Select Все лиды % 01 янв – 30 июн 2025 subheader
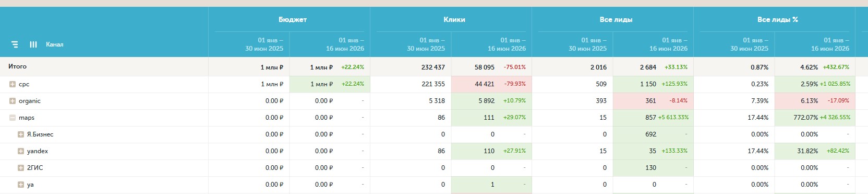The image size is (868, 194). pos(750,44)
